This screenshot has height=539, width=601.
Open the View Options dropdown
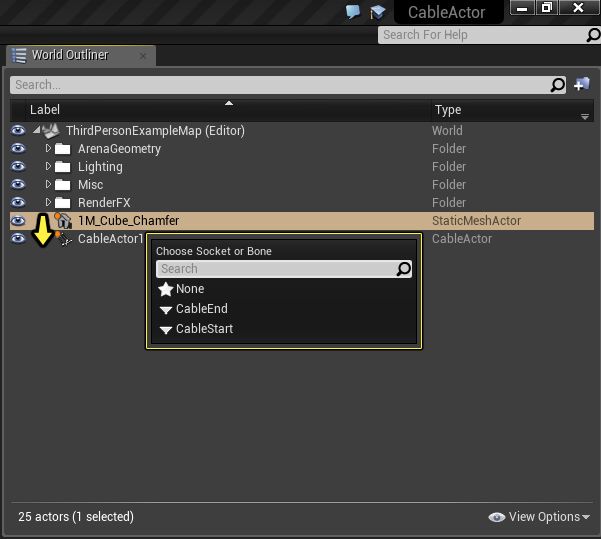coord(540,517)
